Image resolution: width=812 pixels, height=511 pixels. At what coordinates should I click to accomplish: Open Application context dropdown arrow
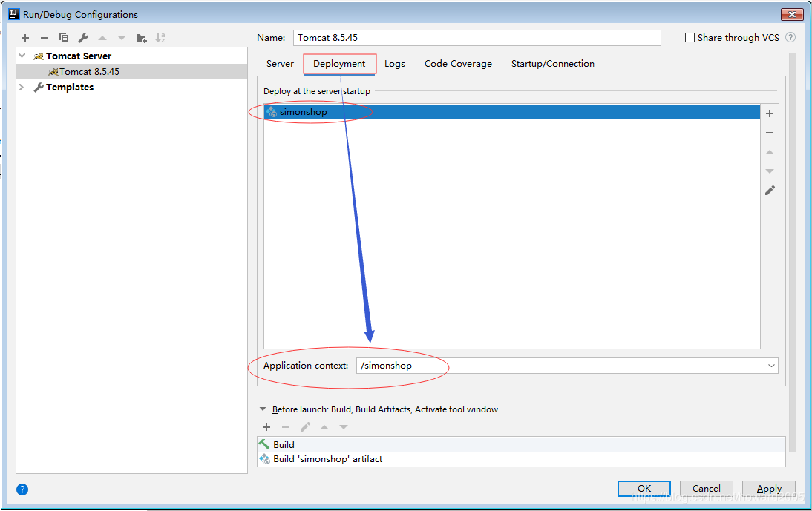[x=771, y=366]
